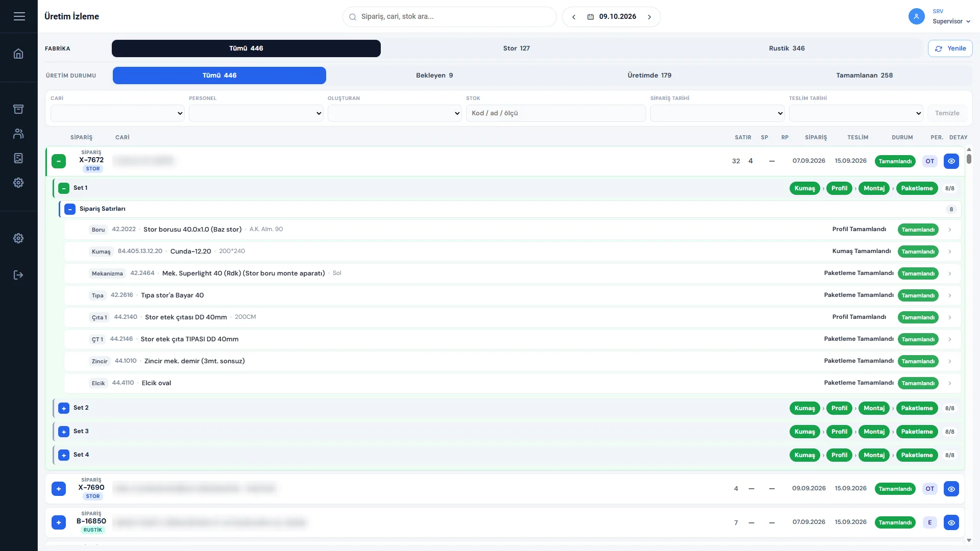Open the lower settings gear icon
Screen dimensions: 980x551
[18, 238]
